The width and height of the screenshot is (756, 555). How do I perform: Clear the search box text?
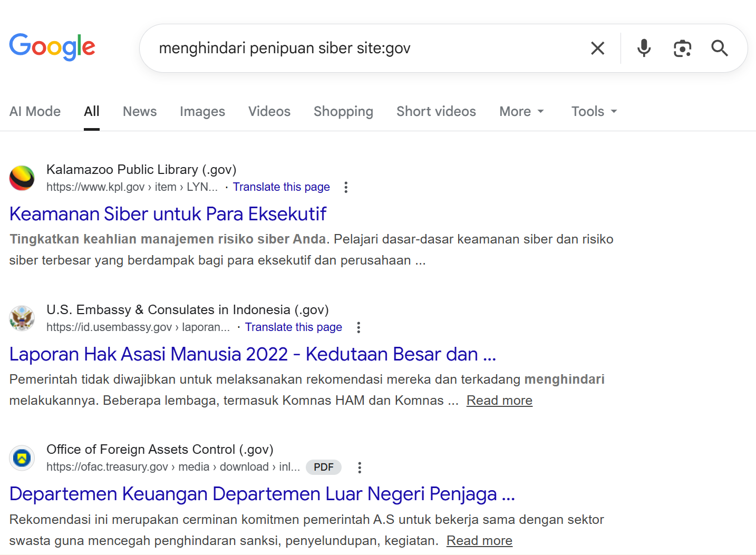click(597, 48)
